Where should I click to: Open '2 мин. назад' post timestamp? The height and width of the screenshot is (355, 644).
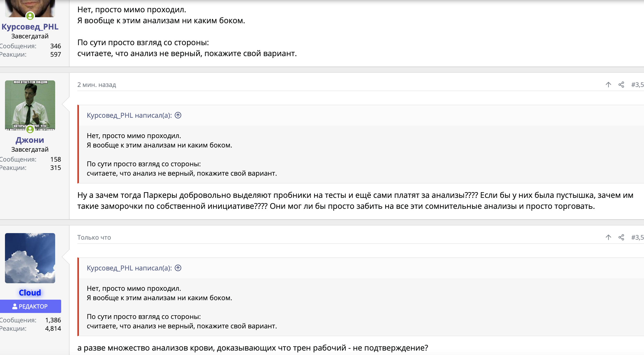[x=96, y=85]
